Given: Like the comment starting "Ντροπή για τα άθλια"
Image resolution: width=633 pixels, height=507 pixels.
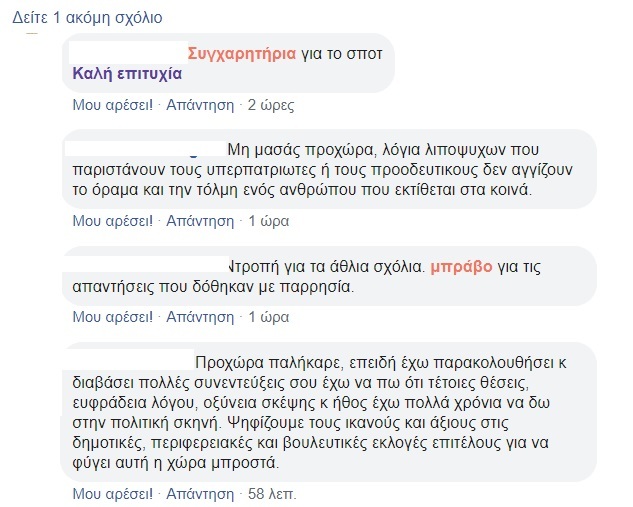Looking at the screenshot, I should pyautogui.click(x=112, y=316).
